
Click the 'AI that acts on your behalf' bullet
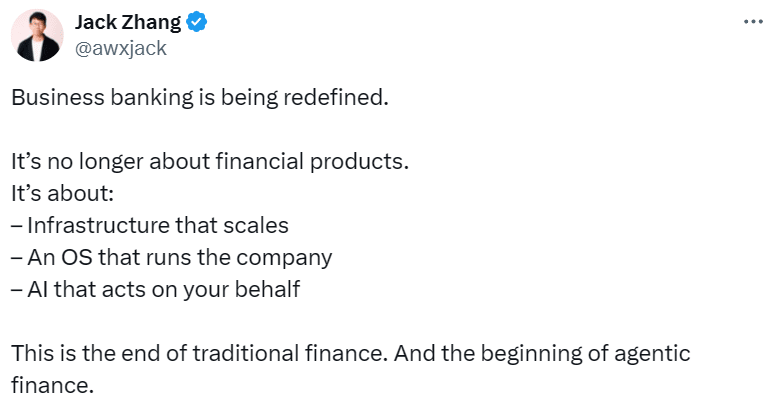155,289
